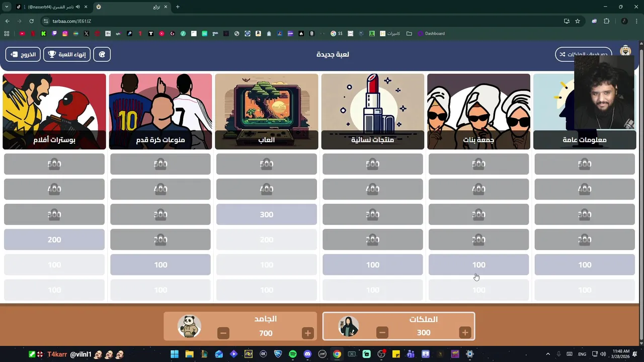Screen dimensions: 644x362
Task: Open the Chrome three-dot menu
Action: pyautogui.click(x=636, y=21)
